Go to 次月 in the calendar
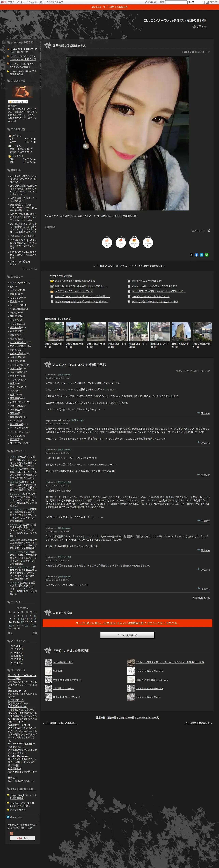The image size is (219, 868). coord(35,633)
